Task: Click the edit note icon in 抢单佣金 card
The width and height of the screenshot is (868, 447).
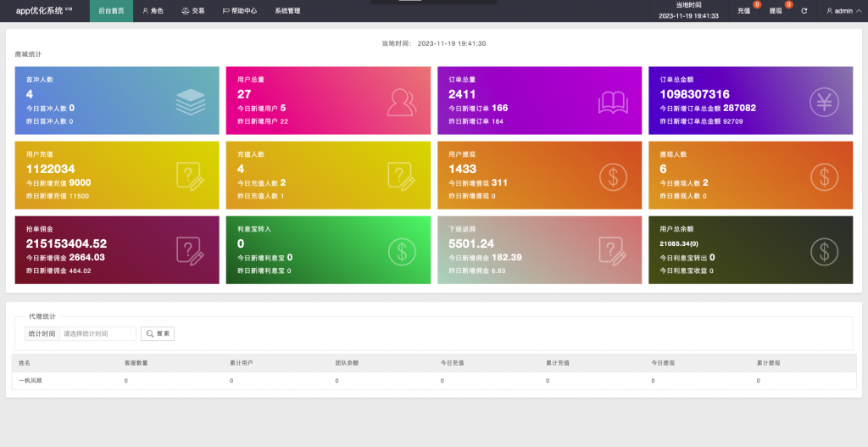Action: pyautogui.click(x=189, y=250)
